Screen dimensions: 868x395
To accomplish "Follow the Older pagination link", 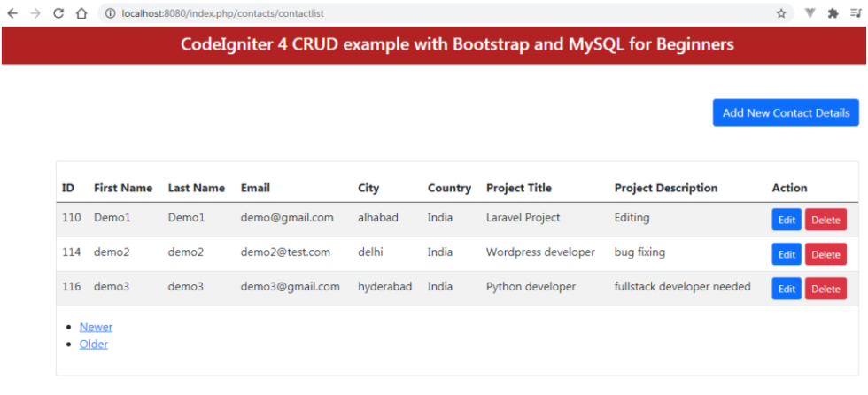I will pos(94,345).
